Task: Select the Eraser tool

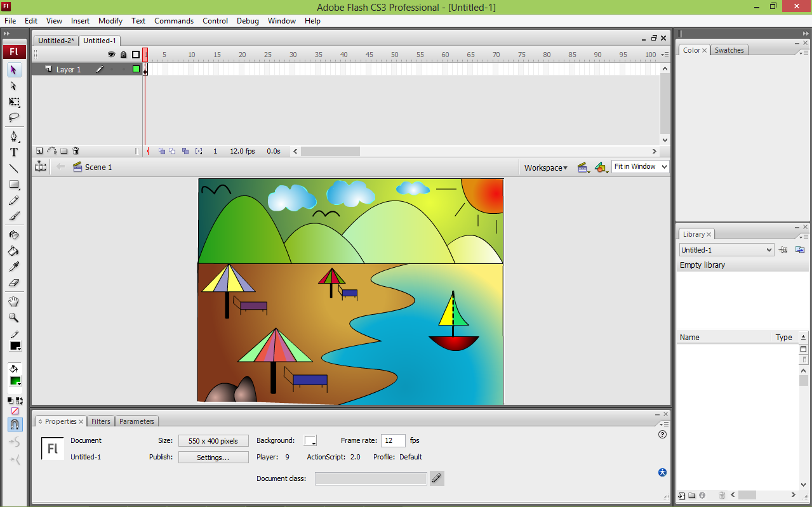Action: click(x=14, y=283)
